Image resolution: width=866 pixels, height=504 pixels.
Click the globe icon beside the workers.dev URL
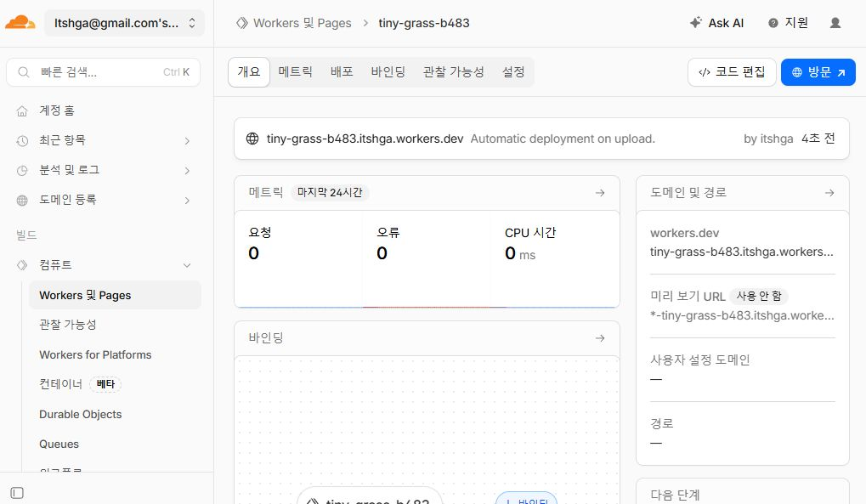pos(252,139)
